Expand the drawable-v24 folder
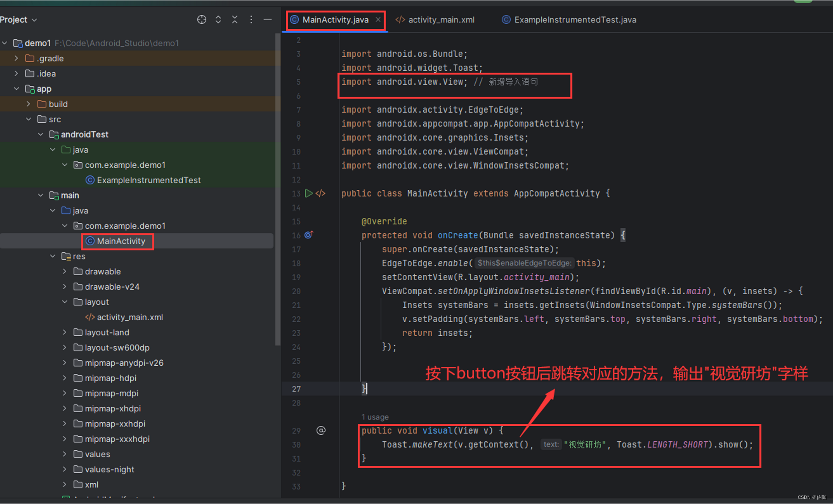This screenshot has width=833, height=504. click(65, 287)
